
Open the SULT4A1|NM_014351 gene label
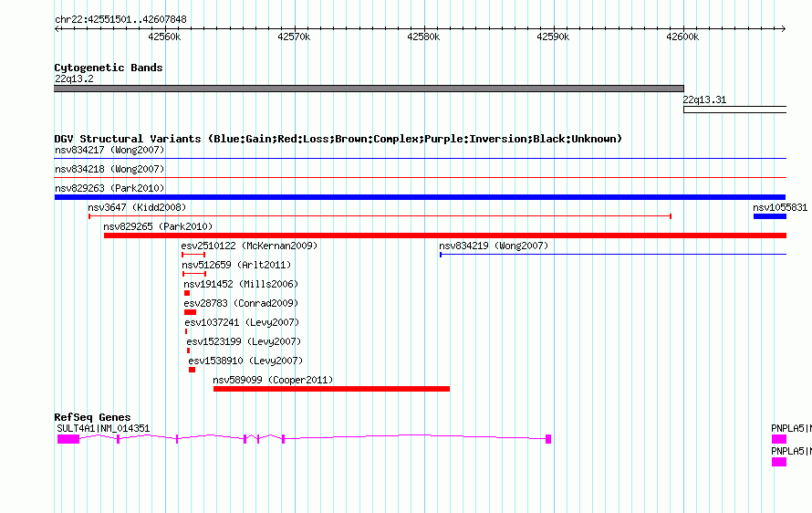pos(103,428)
